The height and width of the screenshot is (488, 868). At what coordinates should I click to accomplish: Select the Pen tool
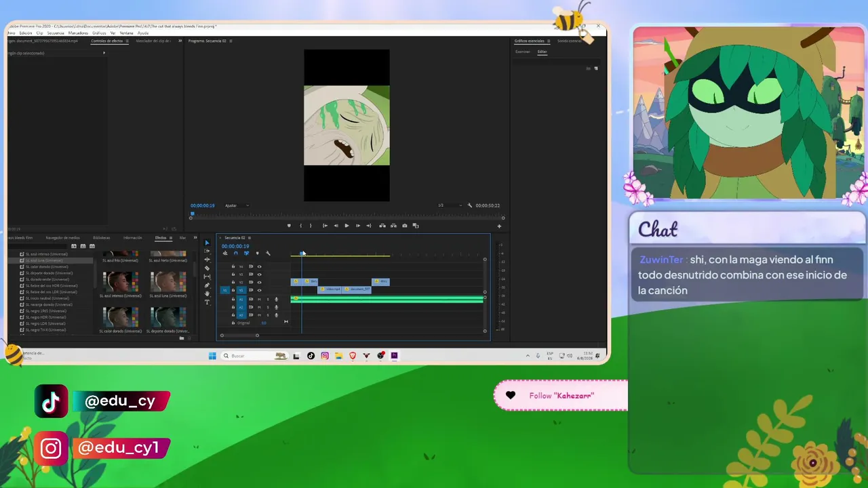pos(208,285)
